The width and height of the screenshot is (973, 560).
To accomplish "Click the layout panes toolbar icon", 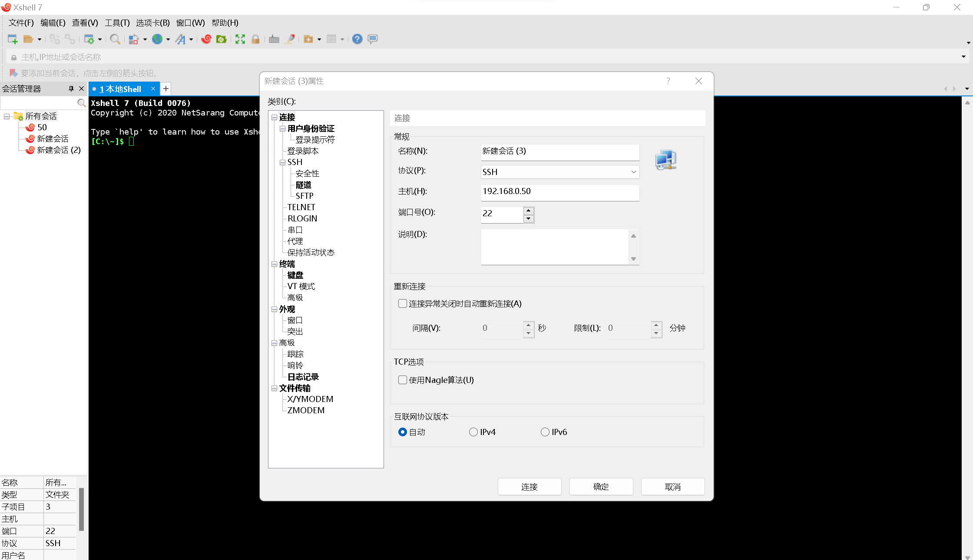I will pyautogui.click(x=331, y=39).
